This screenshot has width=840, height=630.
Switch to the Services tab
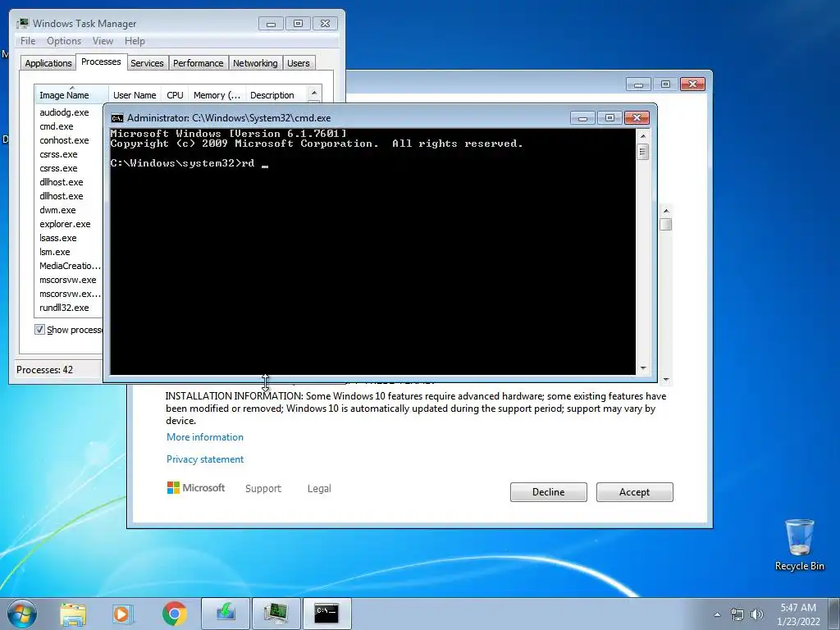[x=147, y=63]
